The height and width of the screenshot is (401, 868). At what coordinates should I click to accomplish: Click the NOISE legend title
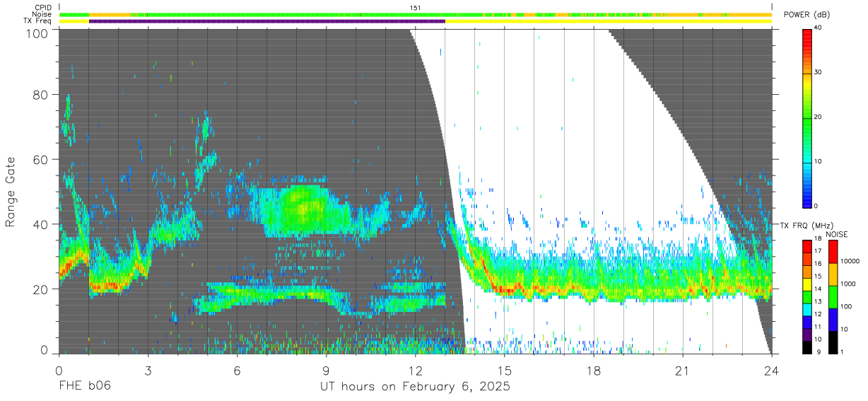point(836,234)
